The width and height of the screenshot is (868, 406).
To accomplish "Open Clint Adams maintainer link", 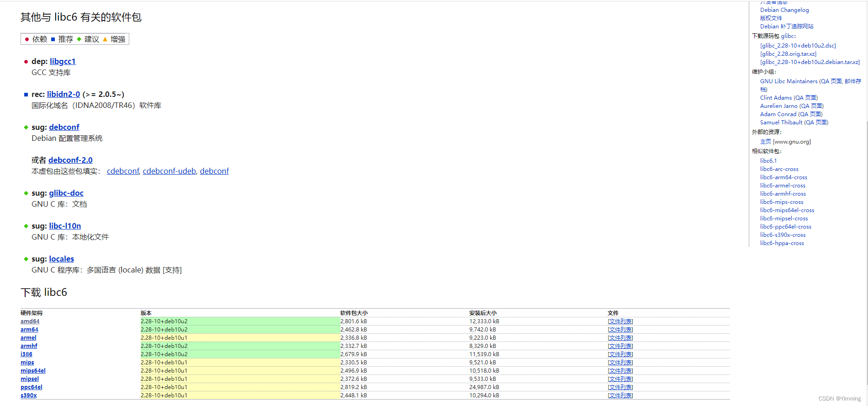I will click(x=776, y=98).
